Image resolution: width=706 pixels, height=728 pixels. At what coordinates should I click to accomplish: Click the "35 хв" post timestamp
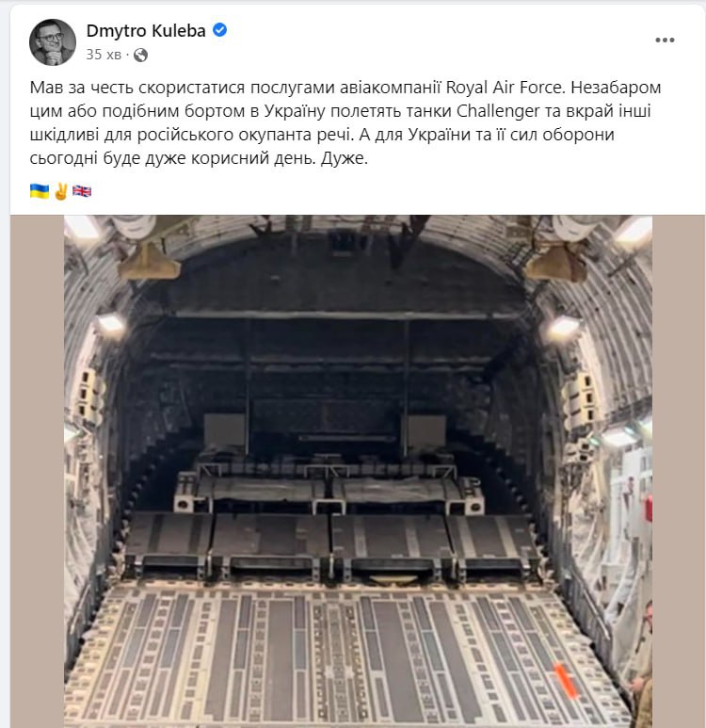[x=104, y=55]
